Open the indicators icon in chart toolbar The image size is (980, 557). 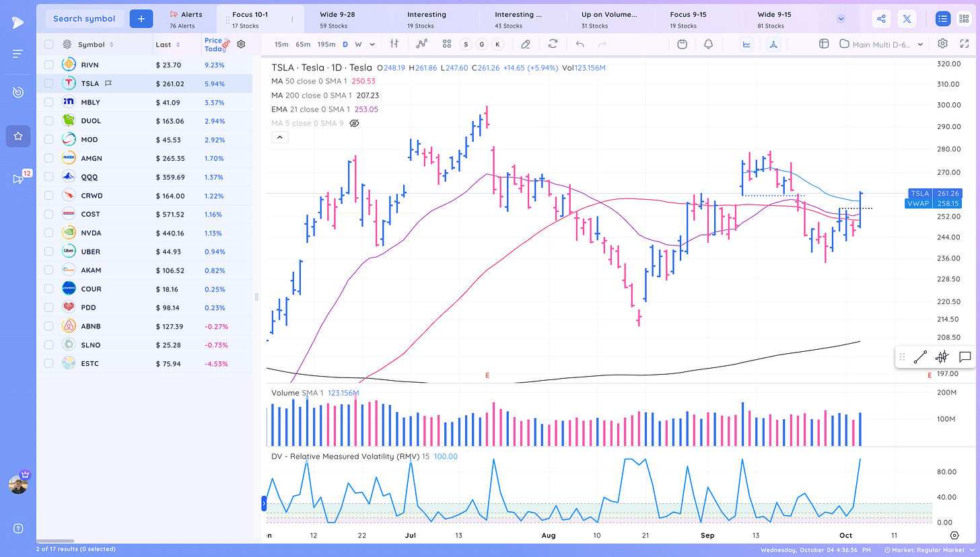(422, 44)
